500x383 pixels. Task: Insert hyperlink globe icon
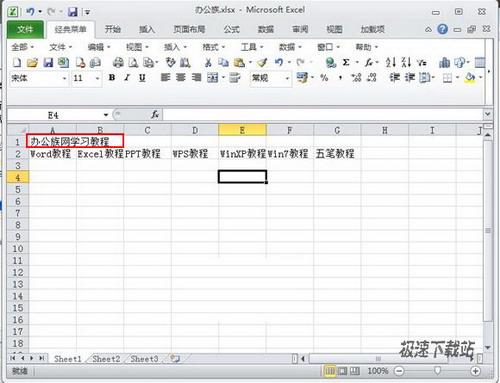click(x=330, y=63)
